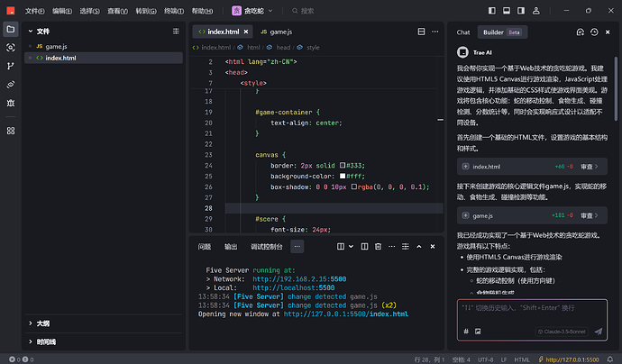Review index.html changes with 审查

pos(589,167)
